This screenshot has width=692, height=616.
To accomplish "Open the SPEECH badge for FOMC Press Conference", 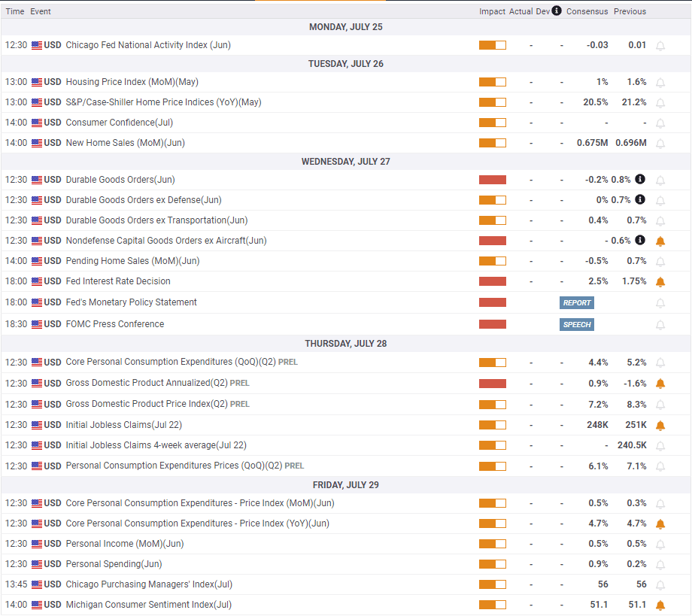I will coord(576,324).
